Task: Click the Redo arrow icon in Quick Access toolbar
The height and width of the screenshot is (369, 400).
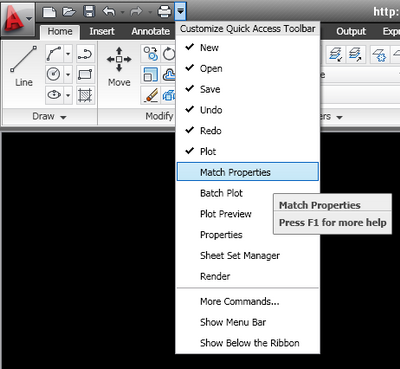Action: tap(136, 12)
